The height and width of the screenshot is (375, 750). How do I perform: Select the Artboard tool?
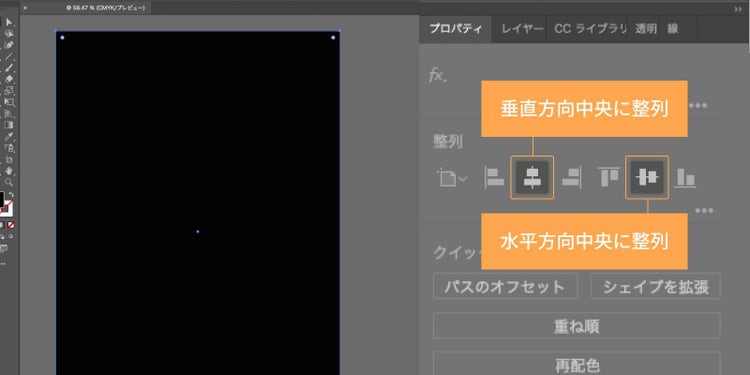click(x=9, y=159)
